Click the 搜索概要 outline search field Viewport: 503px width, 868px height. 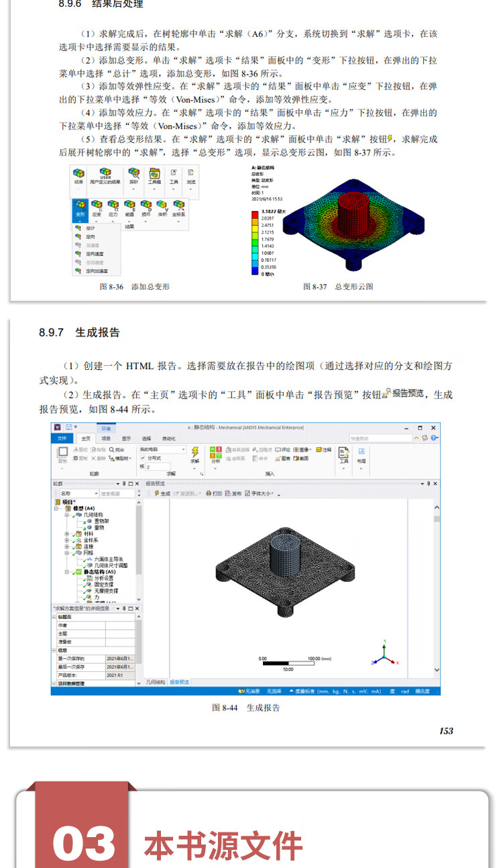pyautogui.click(x=117, y=493)
